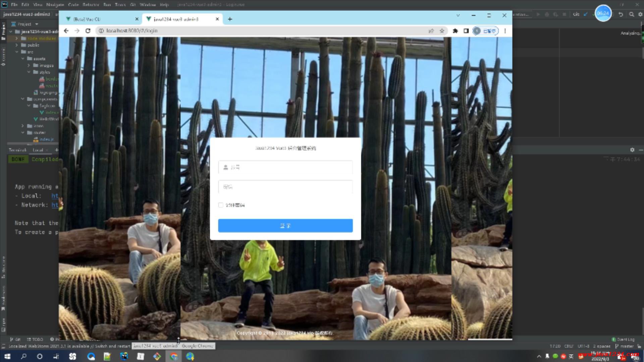This screenshot has width=644, height=362.
Task: Click WebStorm icon in taskbar
Action: [x=124, y=356]
